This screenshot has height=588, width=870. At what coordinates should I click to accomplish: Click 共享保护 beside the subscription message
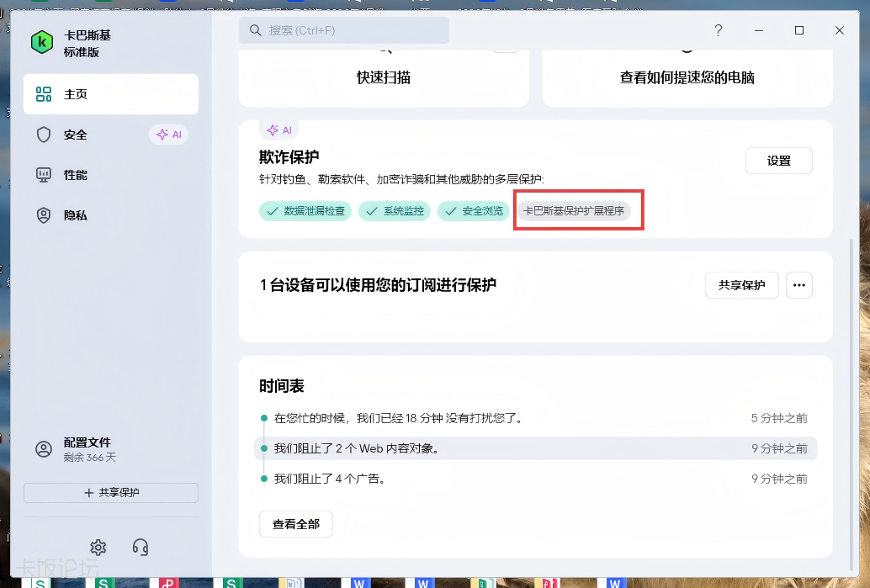[x=742, y=285]
